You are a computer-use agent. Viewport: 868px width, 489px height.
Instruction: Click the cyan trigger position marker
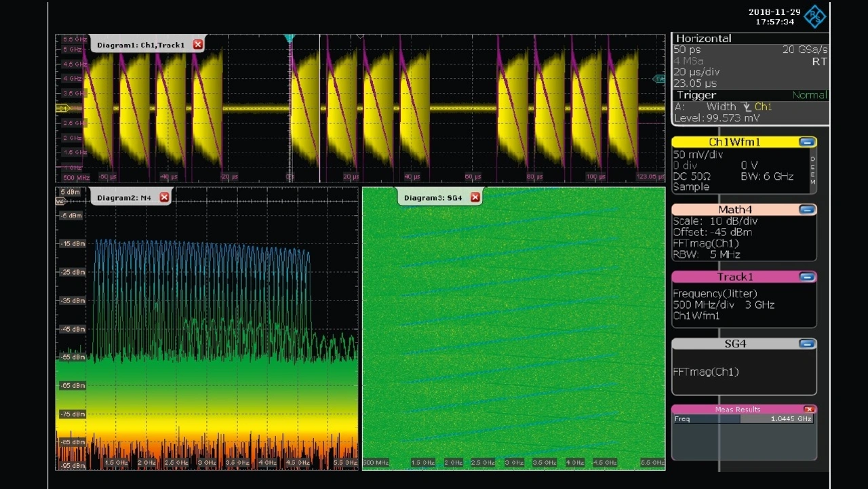tap(290, 38)
